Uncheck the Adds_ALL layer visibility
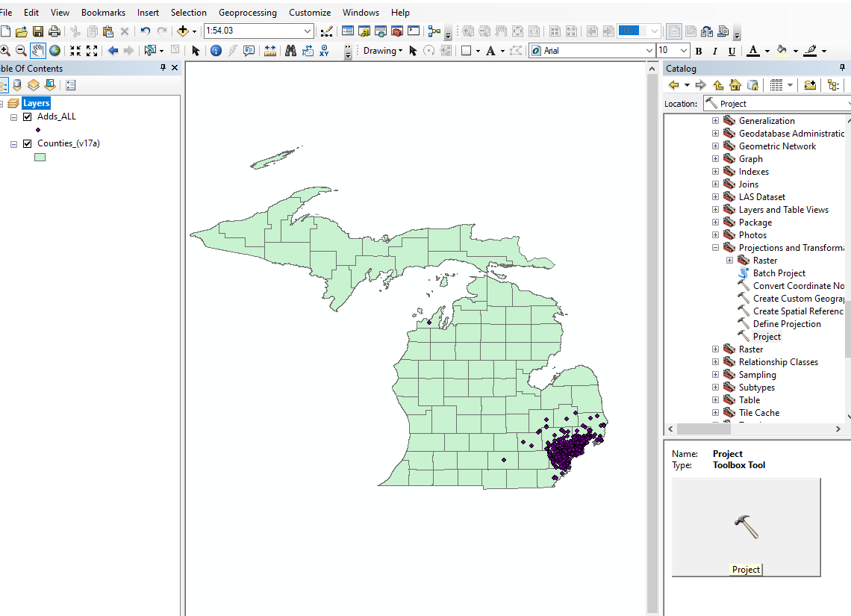The image size is (851, 616). tap(27, 116)
